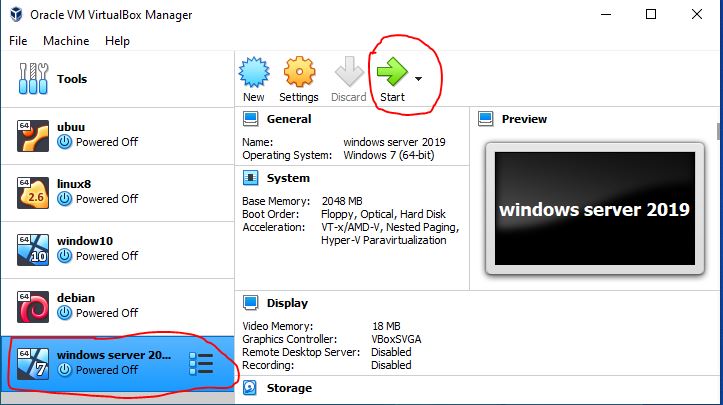Click linux8 power state icon
723x405 pixels.
pos(65,199)
